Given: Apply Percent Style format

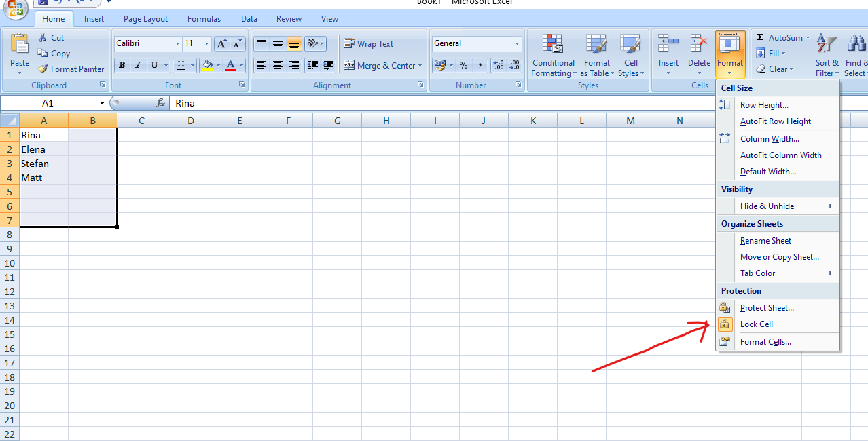Looking at the screenshot, I should 463,65.
